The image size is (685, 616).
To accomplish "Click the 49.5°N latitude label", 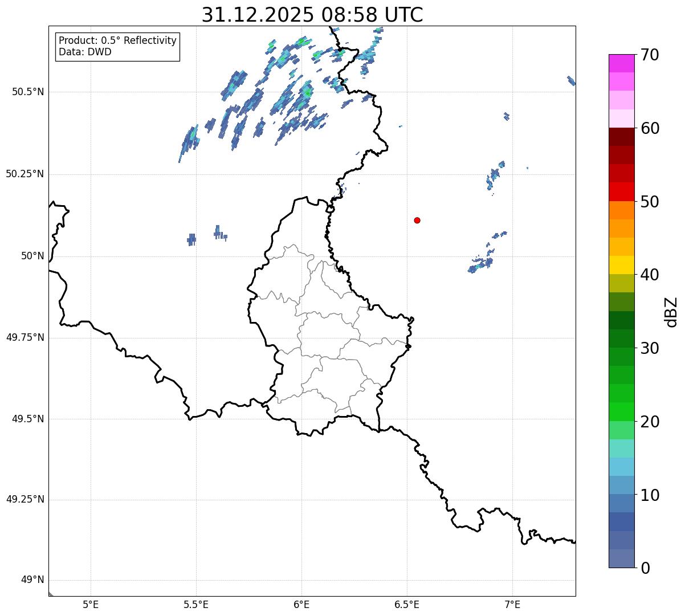I will tap(28, 419).
